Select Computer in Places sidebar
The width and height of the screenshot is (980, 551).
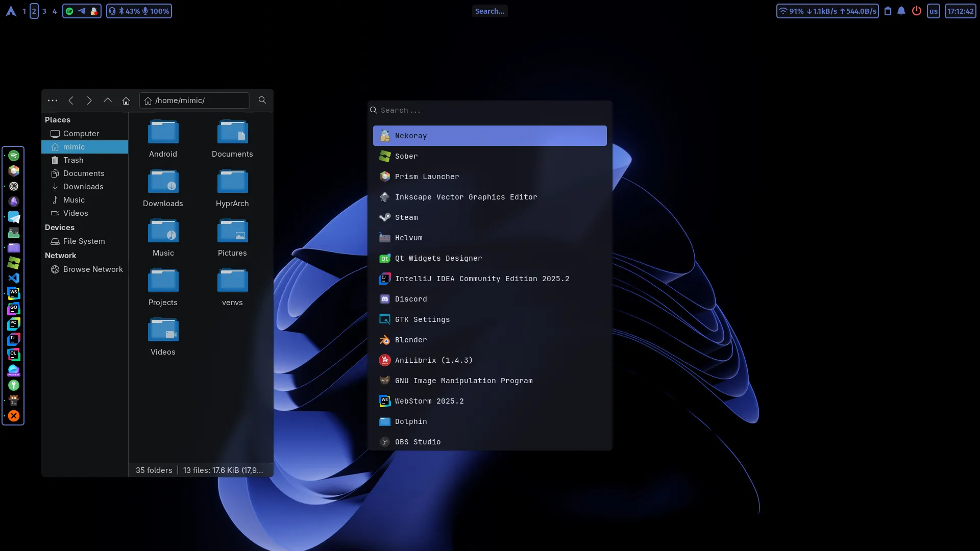click(85, 134)
